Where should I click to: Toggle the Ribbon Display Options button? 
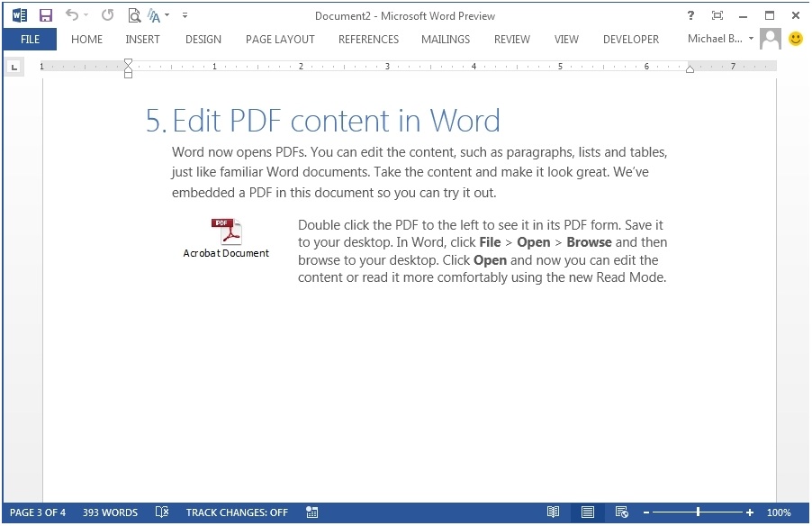pyautogui.click(x=717, y=15)
